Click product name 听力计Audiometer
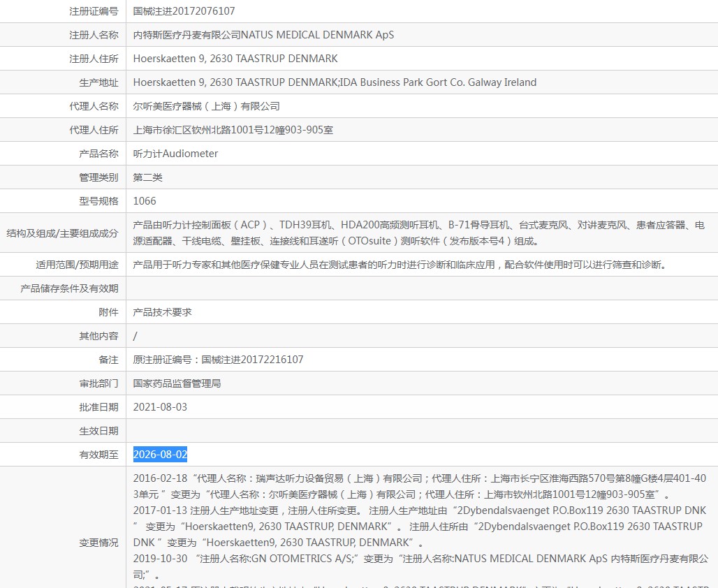The image size is (718, 588). pos(175,154)
